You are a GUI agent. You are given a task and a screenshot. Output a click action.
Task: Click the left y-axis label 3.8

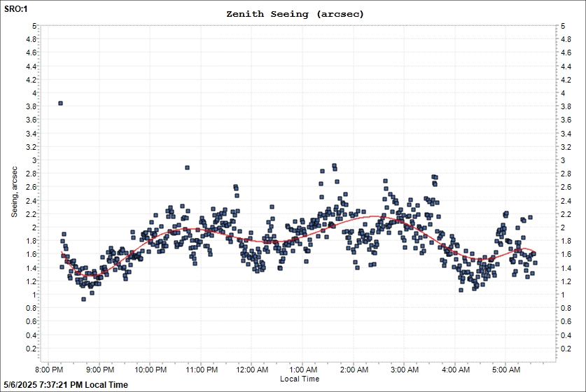pyautogui.click(x=32, y=106)
